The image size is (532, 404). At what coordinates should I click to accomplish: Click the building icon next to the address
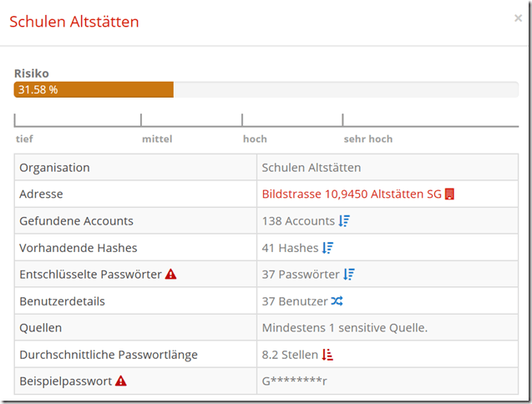[449, 194]
